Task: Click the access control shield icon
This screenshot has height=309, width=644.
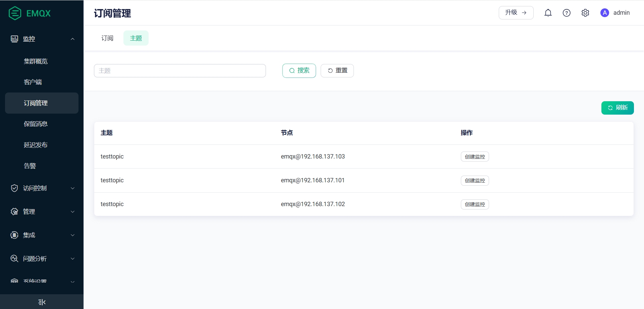Action: click(x=14, y=188)
